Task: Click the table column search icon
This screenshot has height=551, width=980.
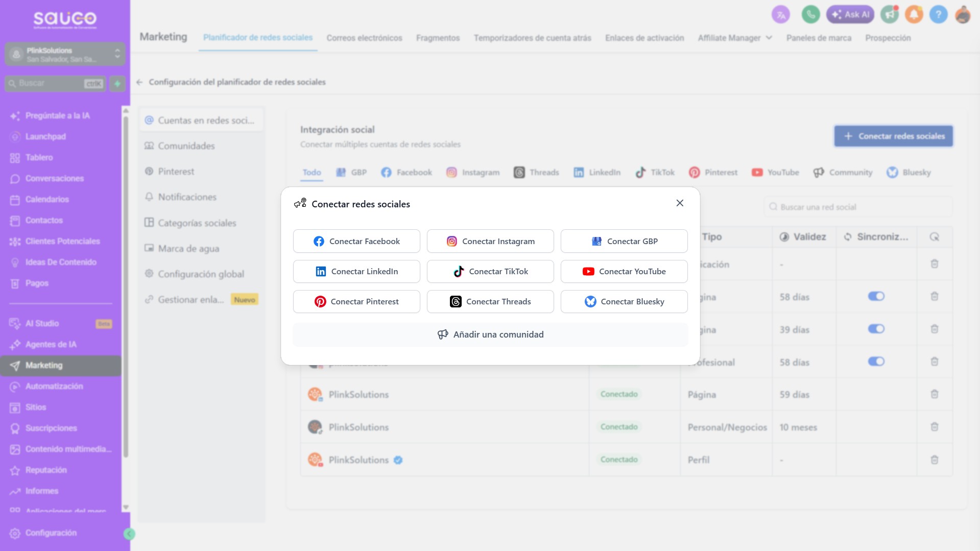Action: click(935, 237)
